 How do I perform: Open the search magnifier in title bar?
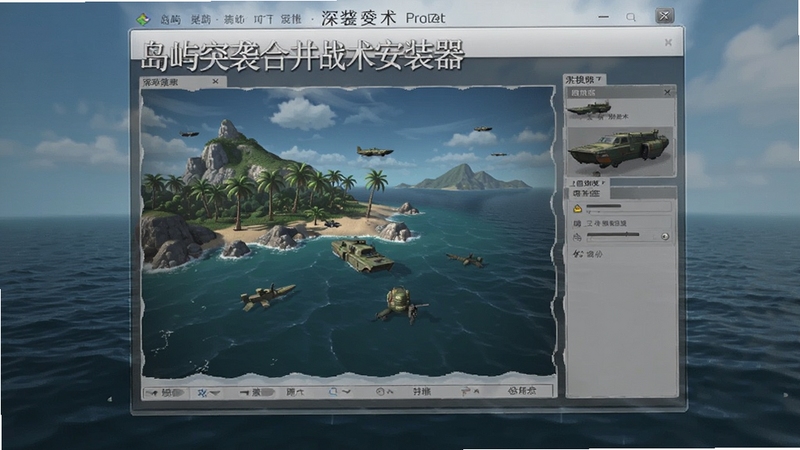click(x=631, y=17)
